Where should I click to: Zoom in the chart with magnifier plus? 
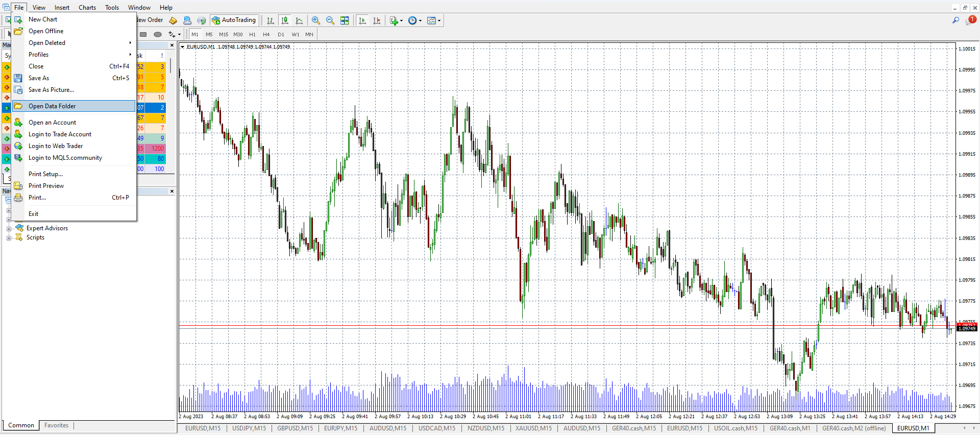(x=316, y=20)
